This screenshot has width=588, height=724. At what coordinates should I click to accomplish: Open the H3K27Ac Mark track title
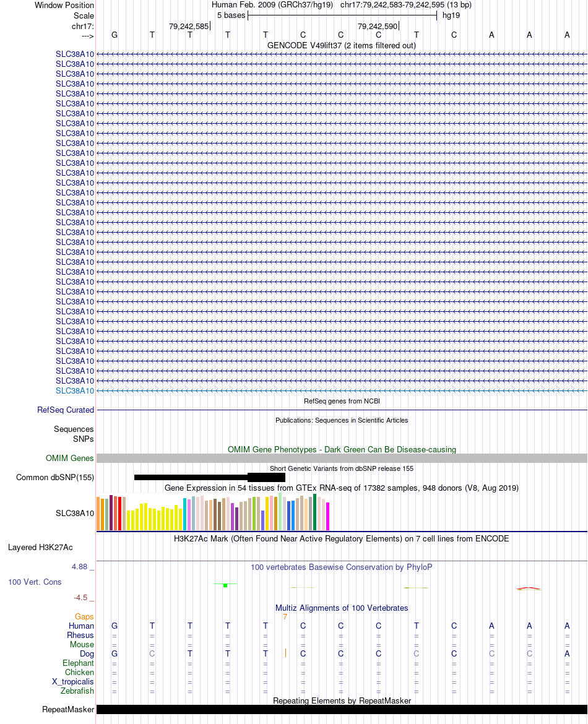point(341,538)
